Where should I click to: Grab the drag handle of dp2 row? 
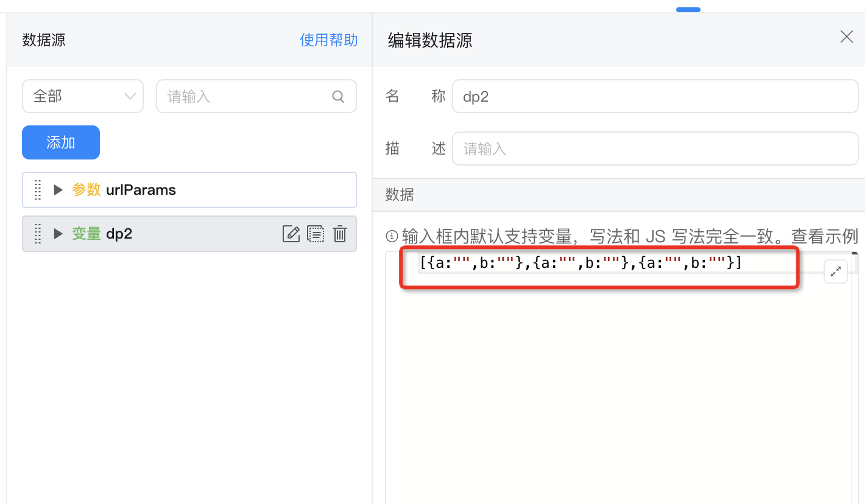(x=38, y=234)
